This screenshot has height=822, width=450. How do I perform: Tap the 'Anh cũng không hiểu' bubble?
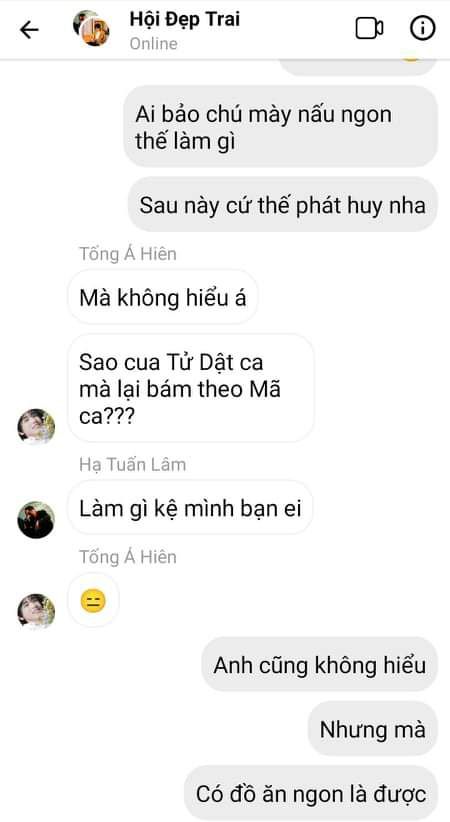click(x=319, y=665)
